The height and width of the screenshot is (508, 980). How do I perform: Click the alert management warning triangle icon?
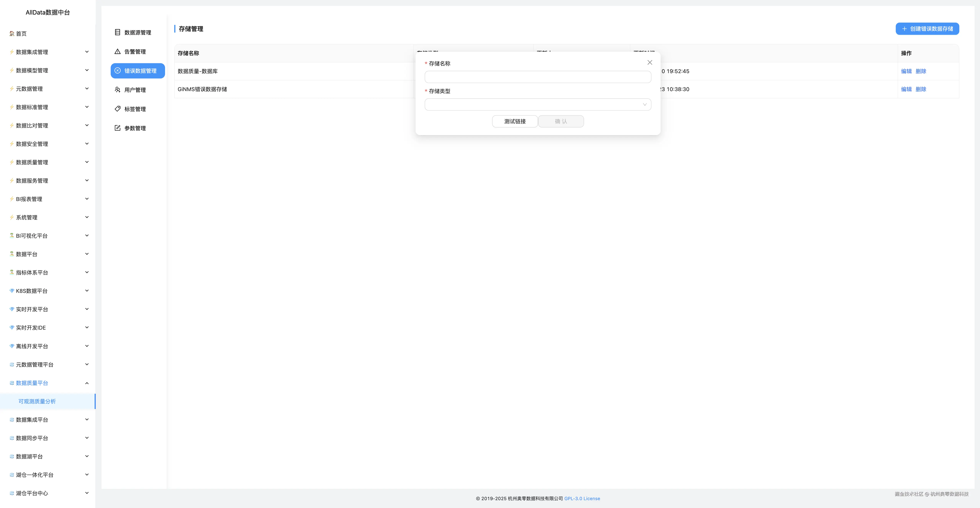click(118, 52)
